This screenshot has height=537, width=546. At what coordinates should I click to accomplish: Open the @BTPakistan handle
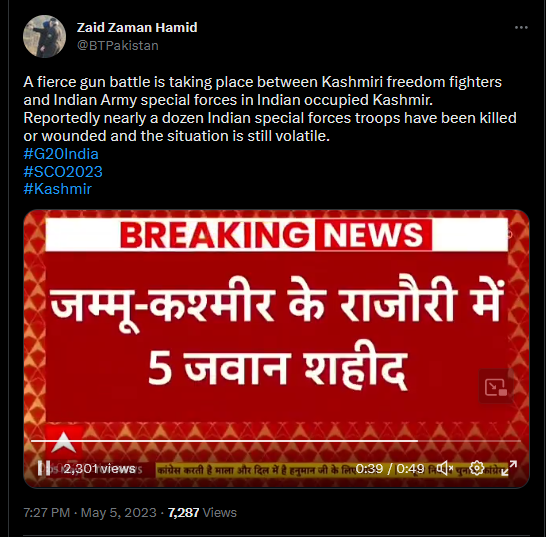(x=118, y=46)
